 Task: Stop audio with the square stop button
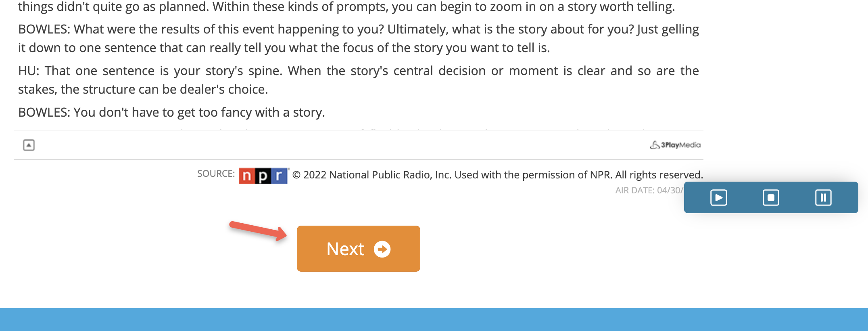click(771, 198)
